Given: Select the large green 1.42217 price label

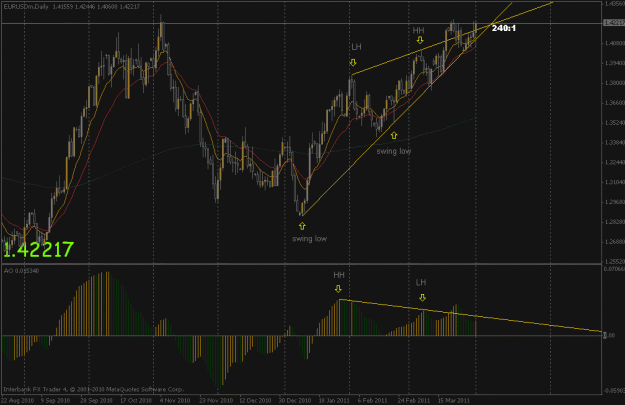Looking at the screenshot, I should 38,250.
